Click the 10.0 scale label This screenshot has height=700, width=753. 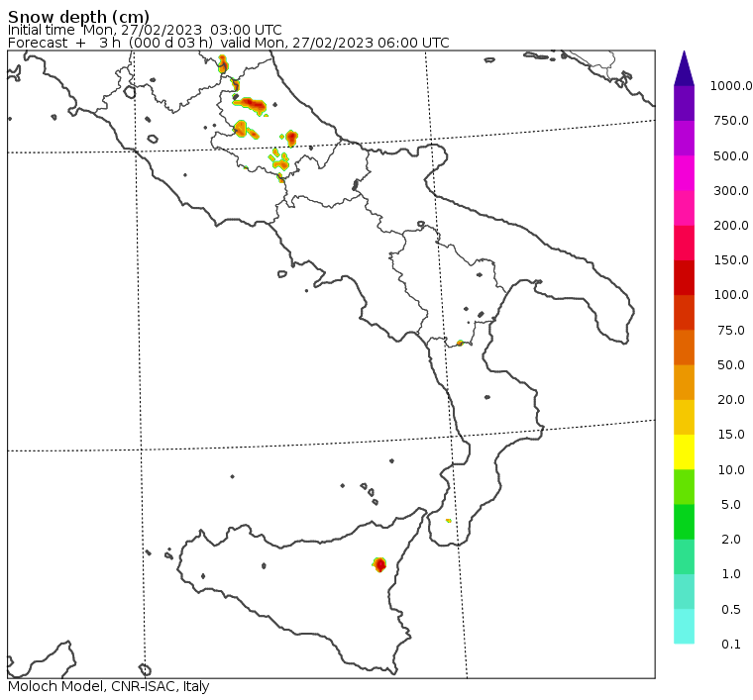click(x=731, y=469)
